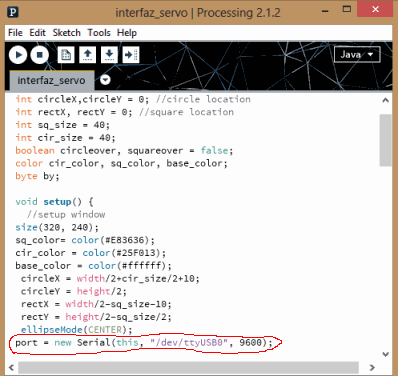
Task: Click the line 'int sq_size = 40;'
Action: tap(62, 125)
